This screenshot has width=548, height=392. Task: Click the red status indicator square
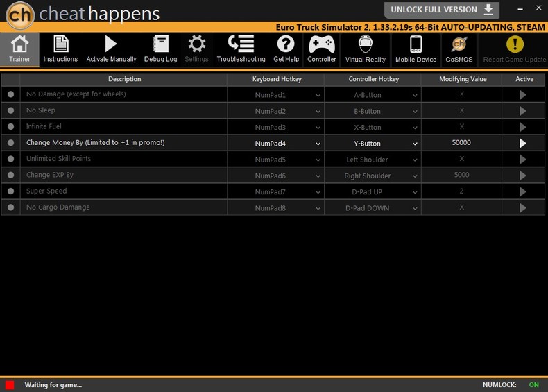click(x=10, y=385)
